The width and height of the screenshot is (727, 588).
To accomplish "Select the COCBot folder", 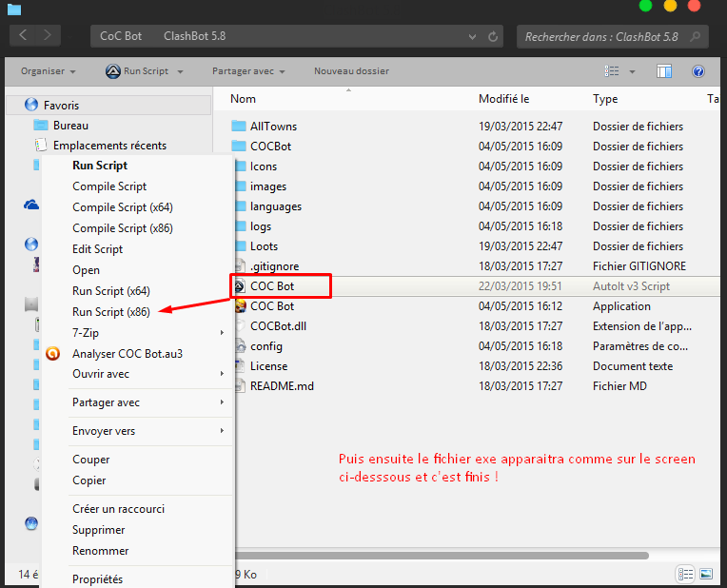I will pos(271,147).
